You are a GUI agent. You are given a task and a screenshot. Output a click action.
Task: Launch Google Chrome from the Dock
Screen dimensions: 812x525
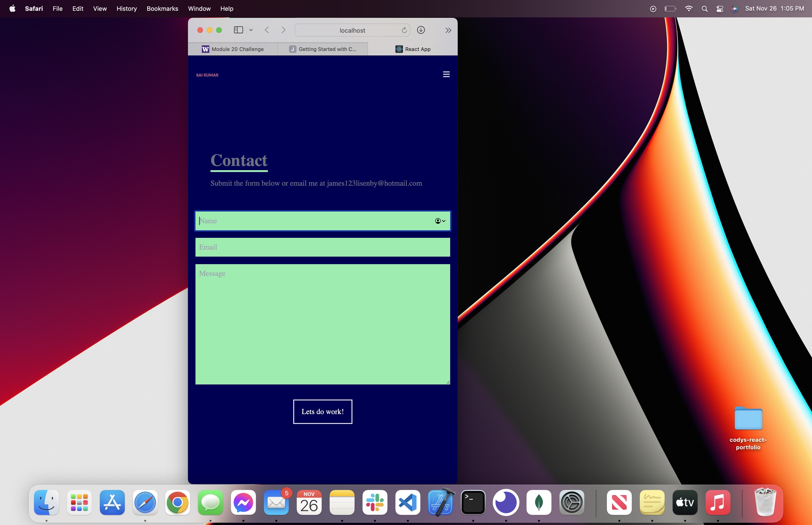click(x=178, y=502)
